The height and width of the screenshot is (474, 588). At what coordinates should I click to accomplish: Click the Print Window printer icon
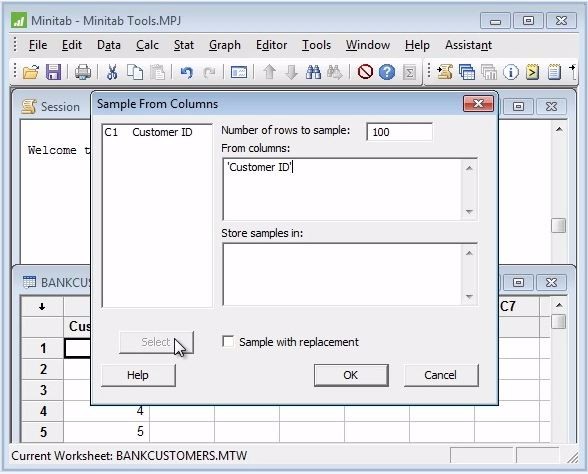coord(82,72)
